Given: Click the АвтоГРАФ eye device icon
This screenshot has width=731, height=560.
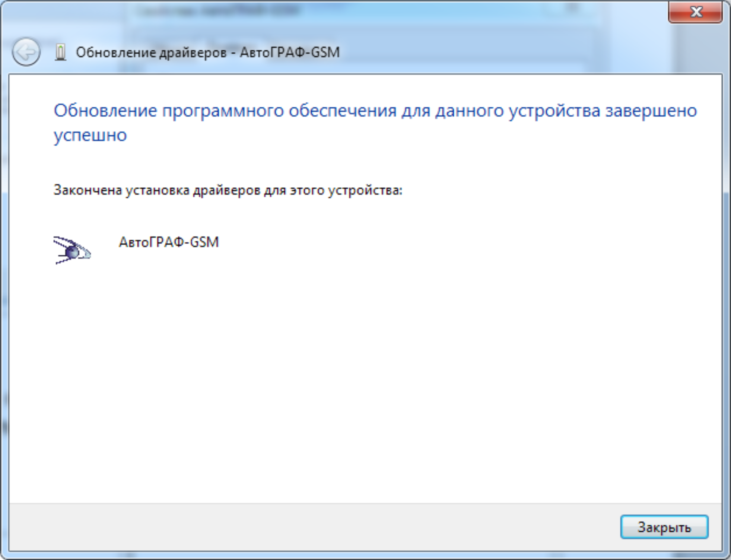Looking at the screenshot, I should point(72,250).
